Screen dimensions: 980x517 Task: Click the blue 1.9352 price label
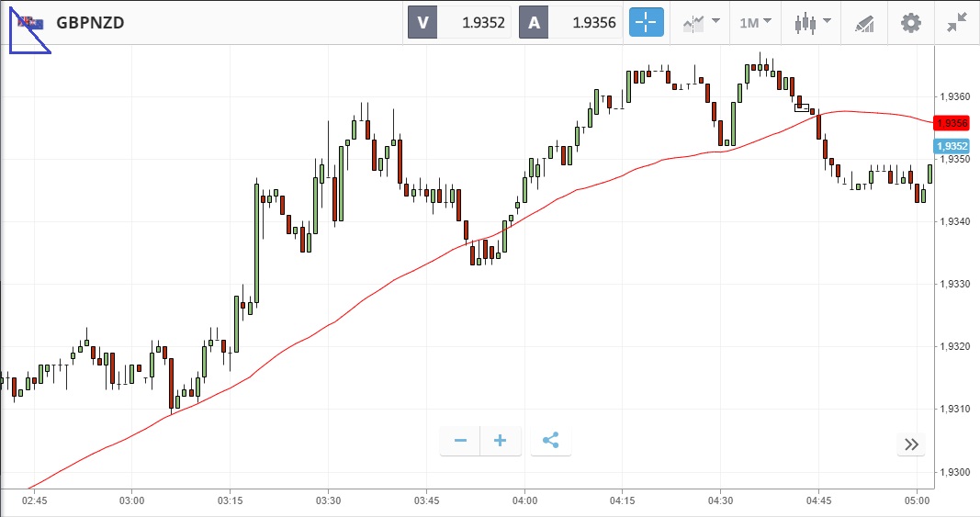[951, 146]
